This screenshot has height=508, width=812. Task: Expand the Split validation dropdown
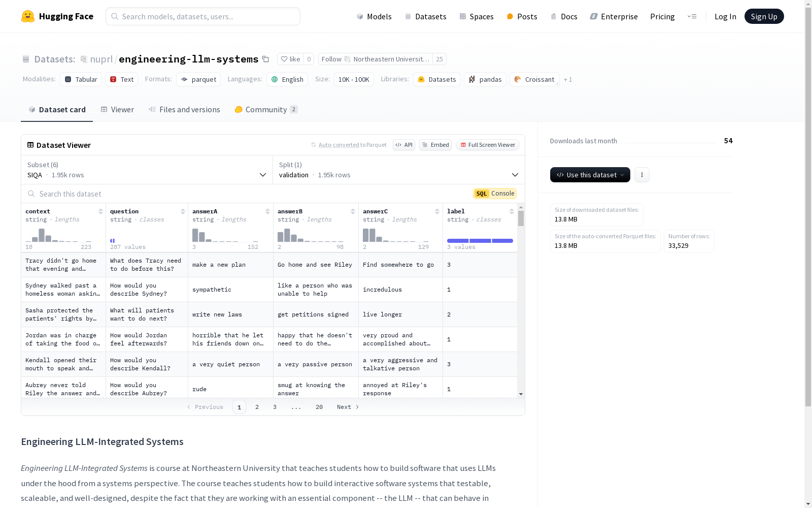click(x=398, y=170)
